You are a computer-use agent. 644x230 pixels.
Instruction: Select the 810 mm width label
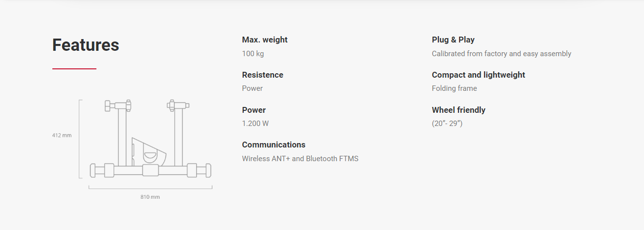pyautogui.click(x=150, y=197)
